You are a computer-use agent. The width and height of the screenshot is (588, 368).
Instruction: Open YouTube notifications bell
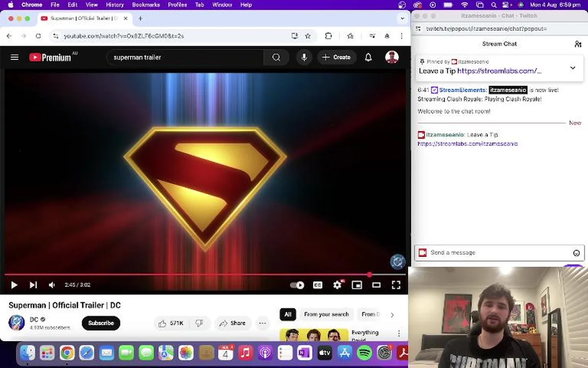368,57
